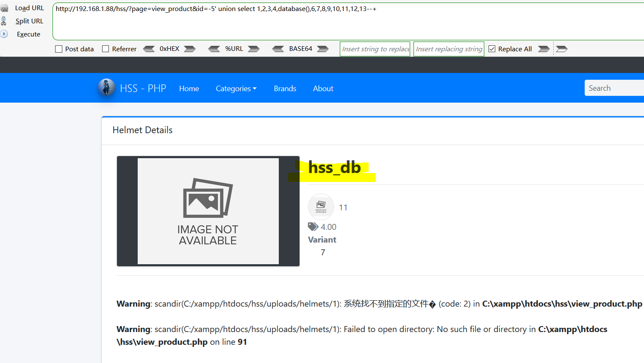Go to the Home nav item

pos(189,89)
